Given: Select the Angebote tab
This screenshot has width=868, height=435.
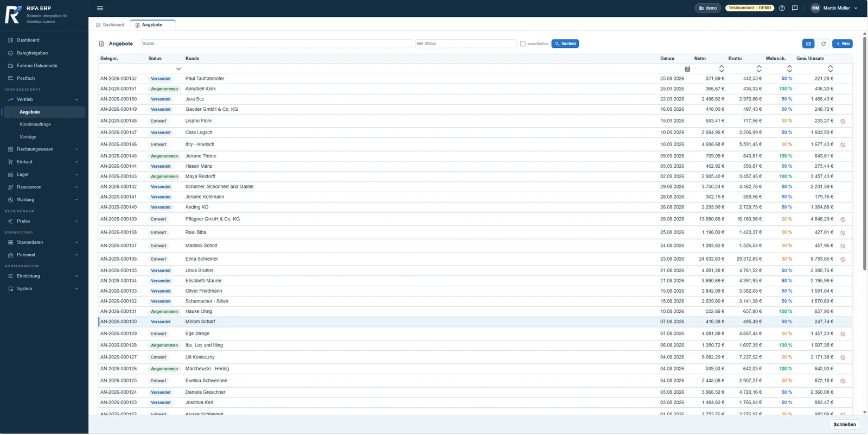Looking at the screenshot, I should tap(152, 25).
